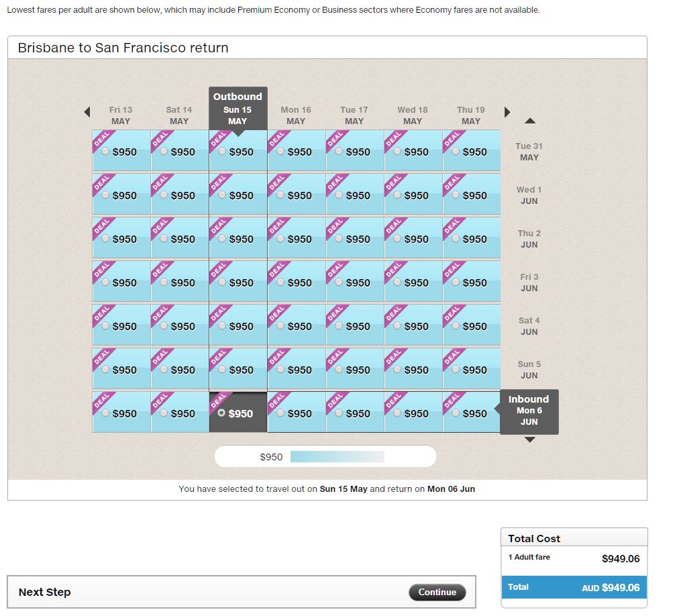Click the DEAL ribbon on Thu 19 May, Tue 31 May cell
The height and width of the screenshot is (616, 675).
coord(452,139)
